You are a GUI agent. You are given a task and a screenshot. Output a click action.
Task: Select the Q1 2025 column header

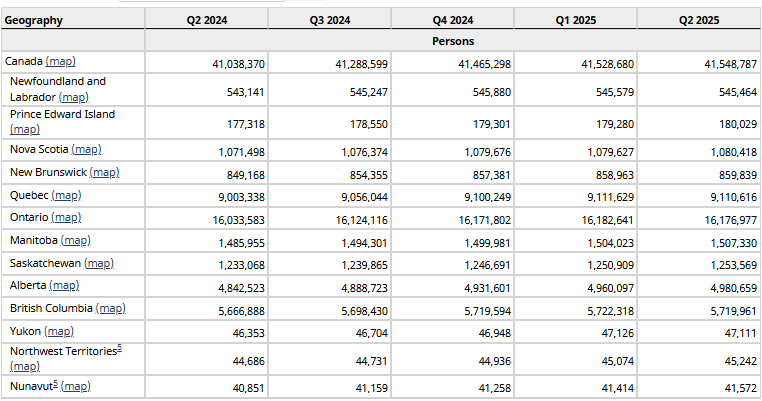(x=576, y=20)
